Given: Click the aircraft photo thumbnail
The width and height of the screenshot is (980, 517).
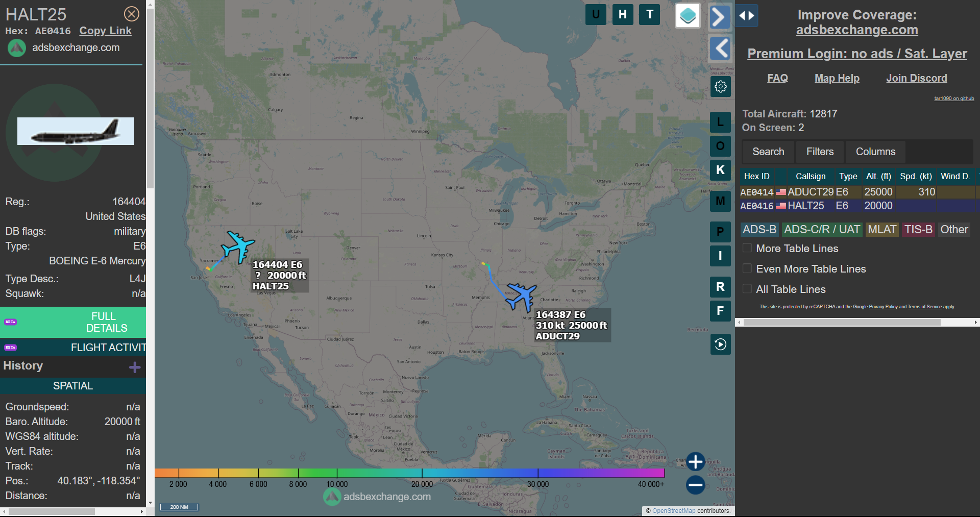Looking at the screenshot, I should [x=76, y=131].
